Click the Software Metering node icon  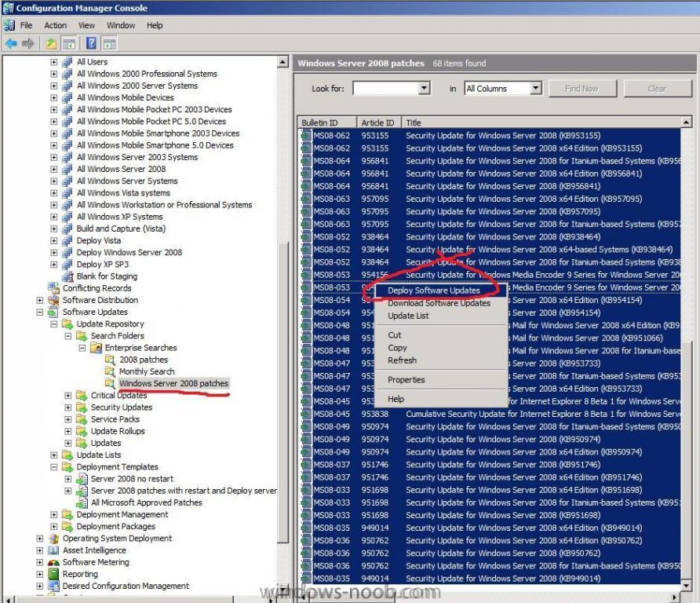(53, 562)
